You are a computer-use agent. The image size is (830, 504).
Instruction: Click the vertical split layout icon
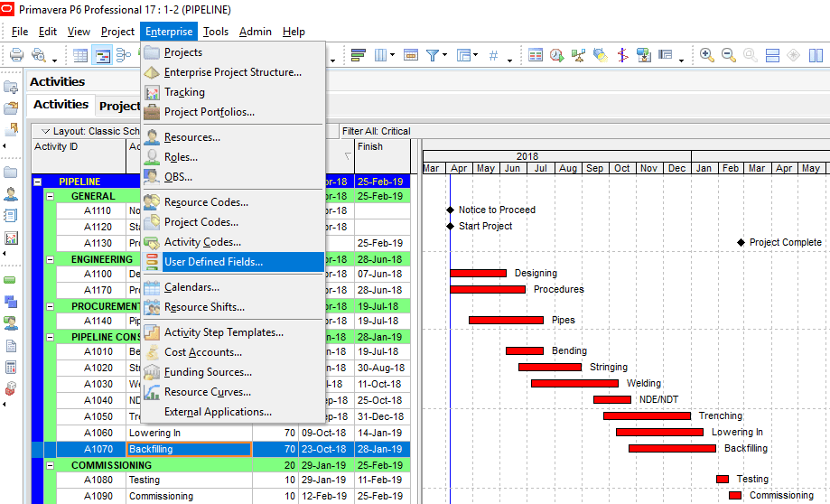(x=816, y=55)
